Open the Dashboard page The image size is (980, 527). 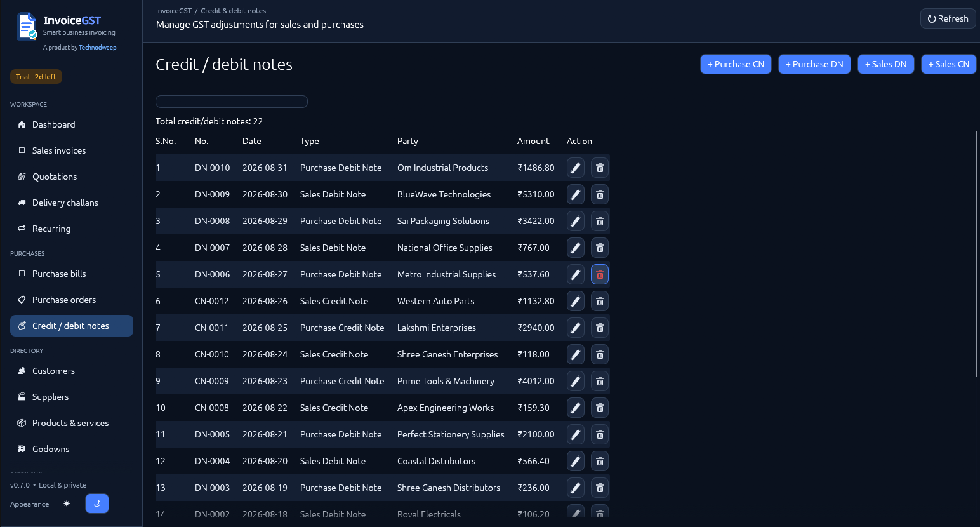click(x=72, y=124)
